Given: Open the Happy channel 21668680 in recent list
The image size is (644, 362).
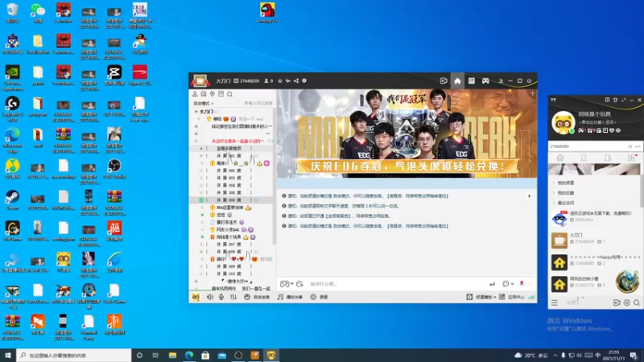Looking at the screenshot, I should point(596,262).
